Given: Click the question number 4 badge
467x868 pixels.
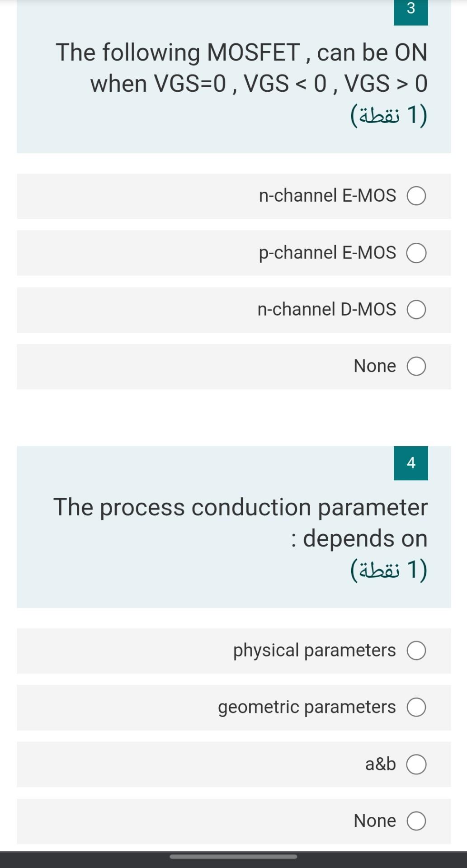Looking at the screenshot, I should [x=410, y=463].
